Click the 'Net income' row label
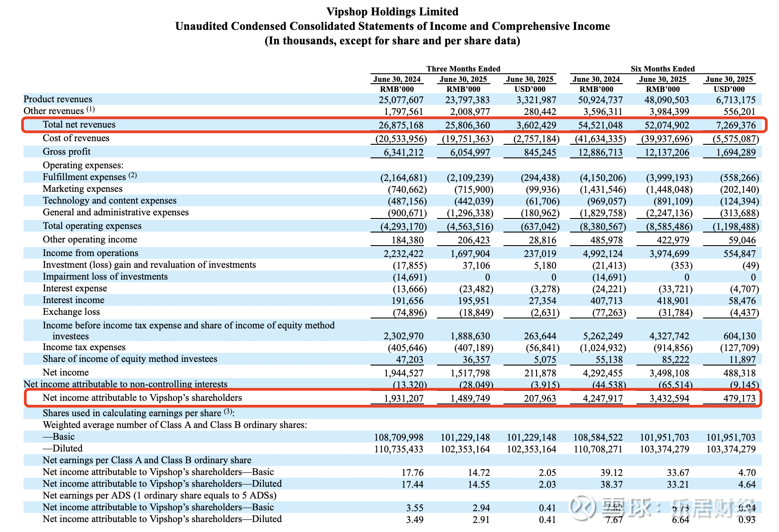This screenshot has width=779, height=532. click(66, 372)
